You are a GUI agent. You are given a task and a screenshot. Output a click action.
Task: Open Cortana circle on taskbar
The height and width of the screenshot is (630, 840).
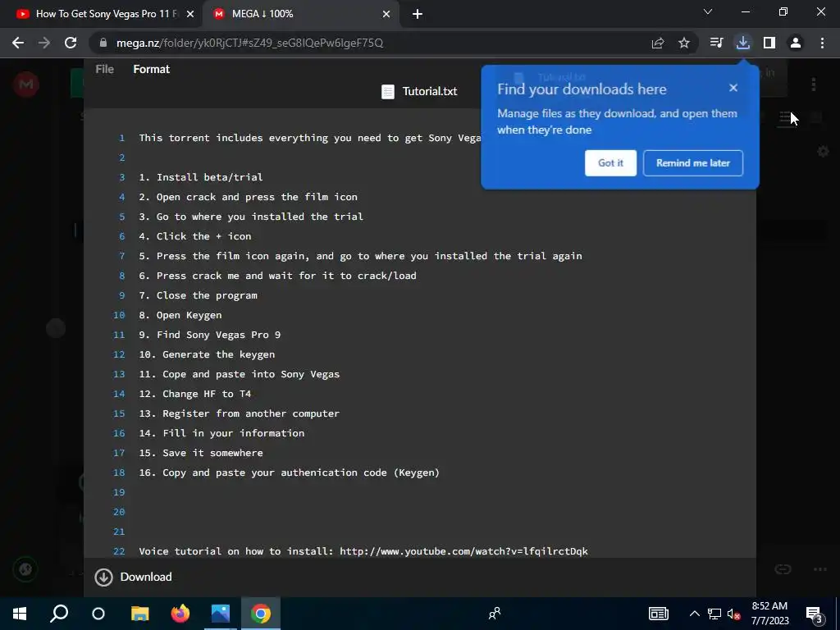coord(98,614)
